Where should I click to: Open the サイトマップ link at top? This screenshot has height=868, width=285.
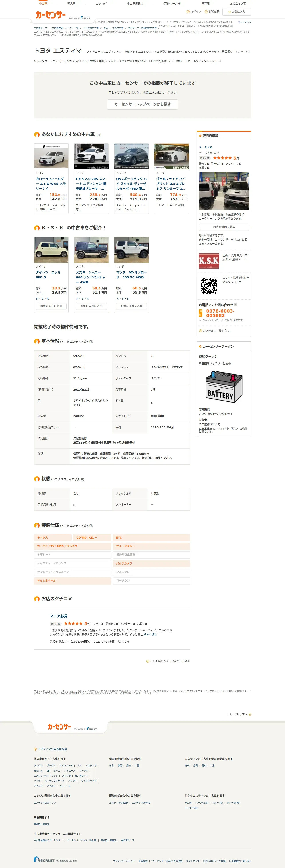[x=244, y=22]
